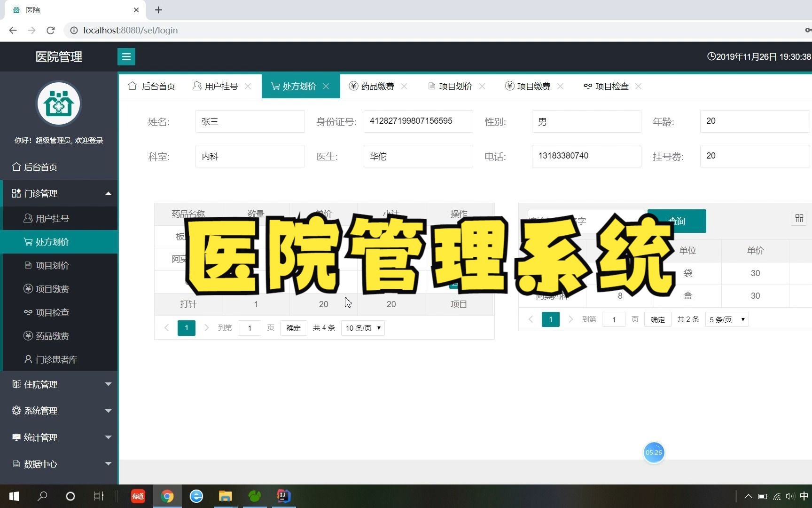812x508 pixels.
Task: Open IntelliJ IDEA from the taskbar
Action: tap(284, 496)
